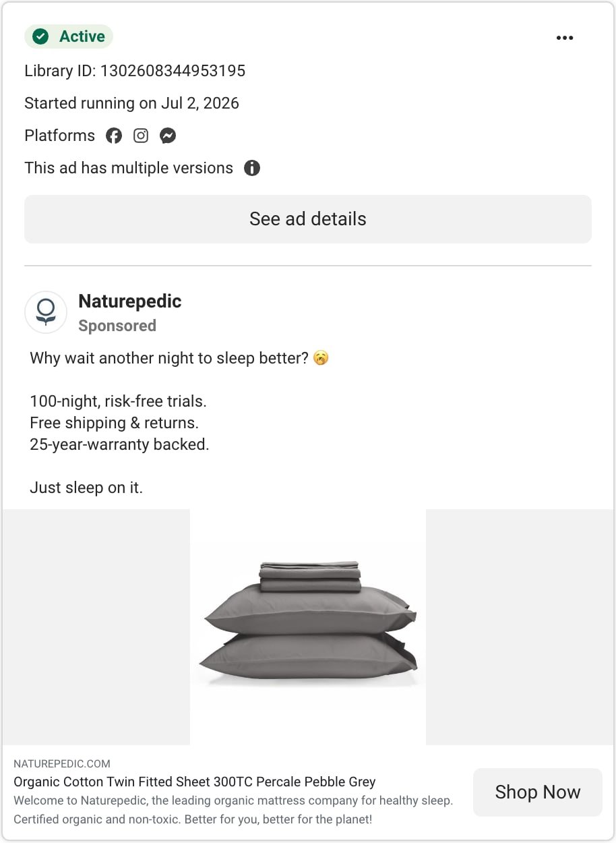This screenshot has height=843, width=616.
Task: Click the Library ID number text
Action: tap(135, 71)
